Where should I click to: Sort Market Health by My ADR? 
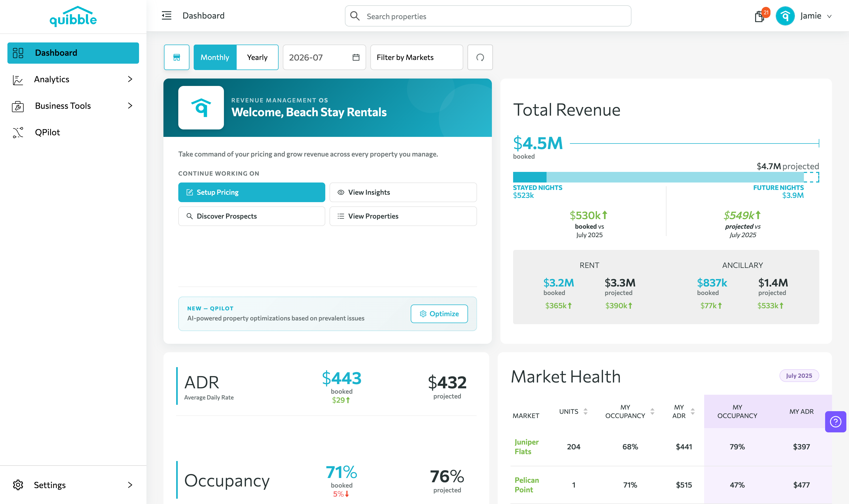tap(693, 411)
